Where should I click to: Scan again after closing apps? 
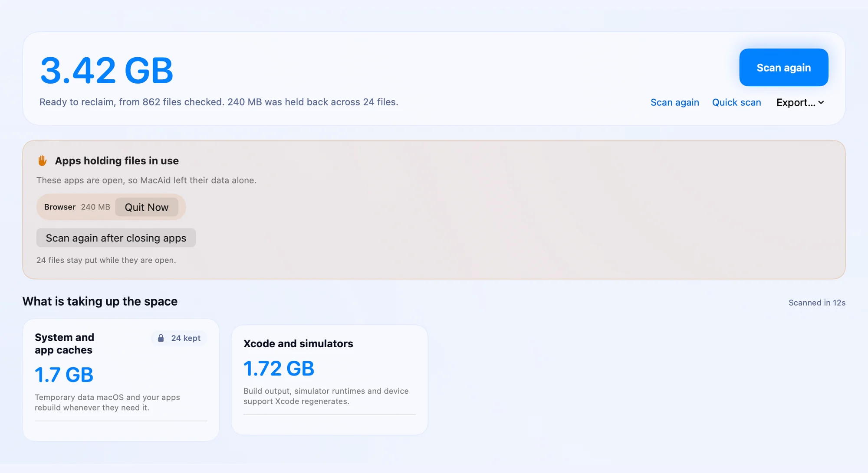[116, 238]
